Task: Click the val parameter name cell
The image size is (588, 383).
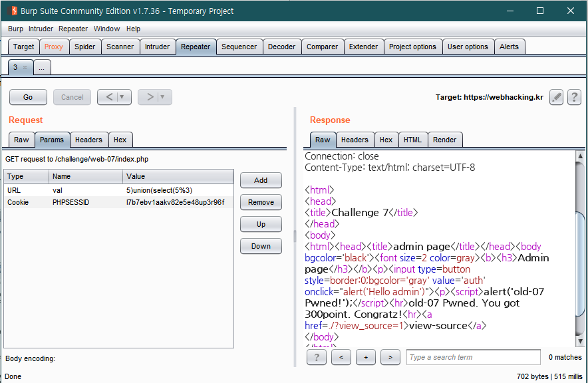Action: 86,190
